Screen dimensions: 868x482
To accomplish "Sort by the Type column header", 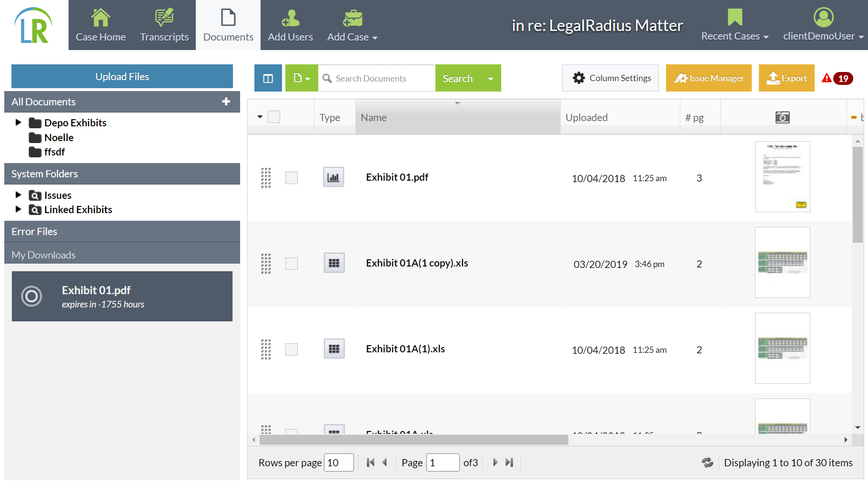I will tap(334, 117).
